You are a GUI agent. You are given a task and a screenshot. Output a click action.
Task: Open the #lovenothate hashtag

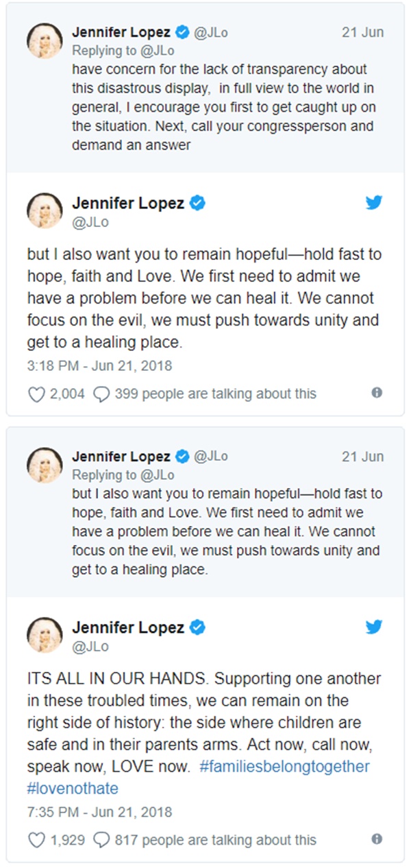click(73, 788)
